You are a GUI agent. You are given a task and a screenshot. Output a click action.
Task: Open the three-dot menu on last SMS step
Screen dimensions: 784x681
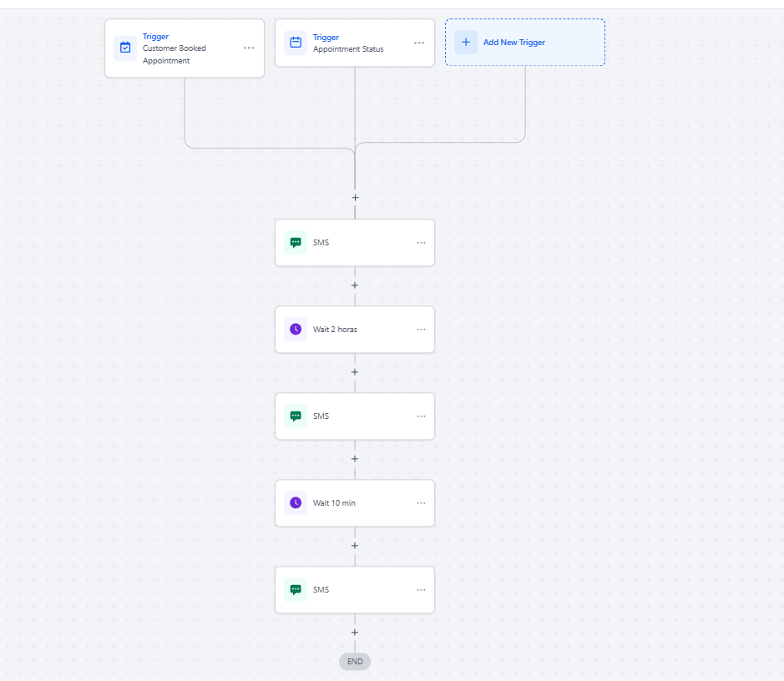coord(421,590)
